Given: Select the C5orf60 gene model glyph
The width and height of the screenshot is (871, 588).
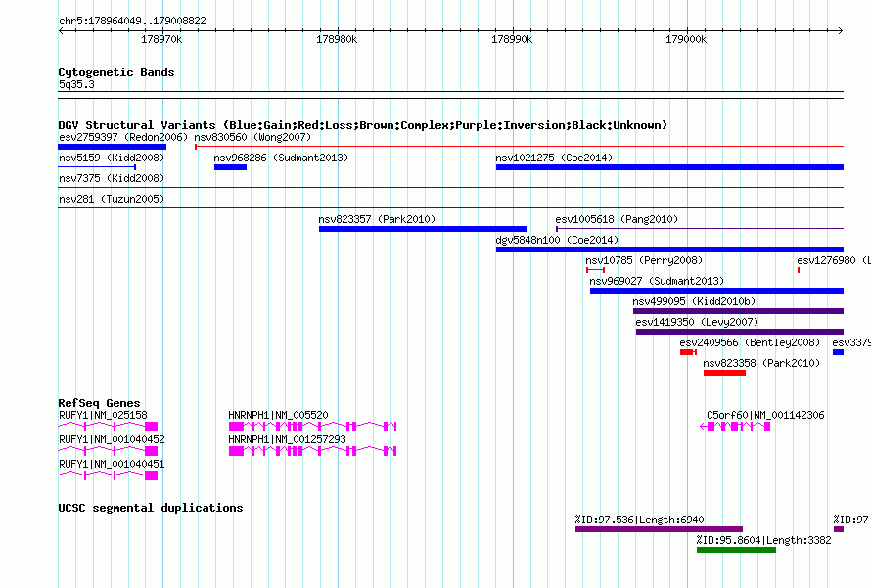Looking at the screenshot, I should 735,427.
